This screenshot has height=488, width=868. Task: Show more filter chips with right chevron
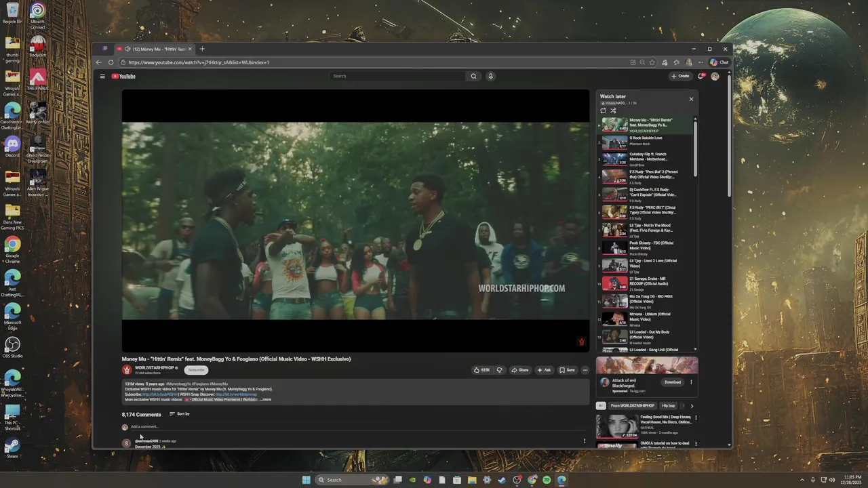pyautogui.click(x=691, y=405)
